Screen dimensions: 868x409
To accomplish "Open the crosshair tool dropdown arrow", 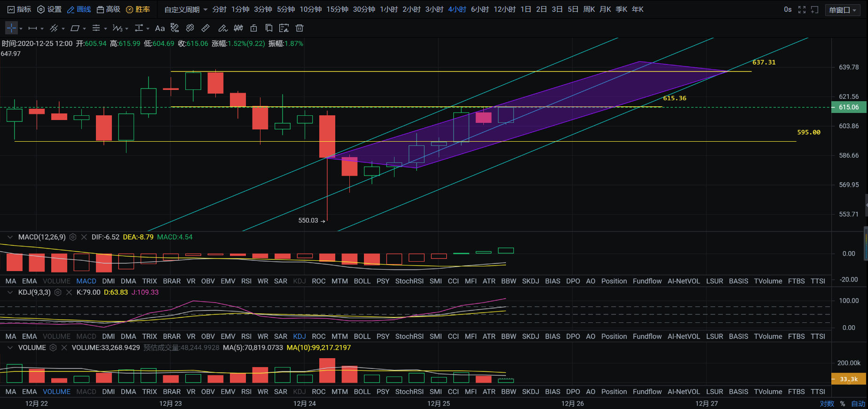I will coord(21,29).
